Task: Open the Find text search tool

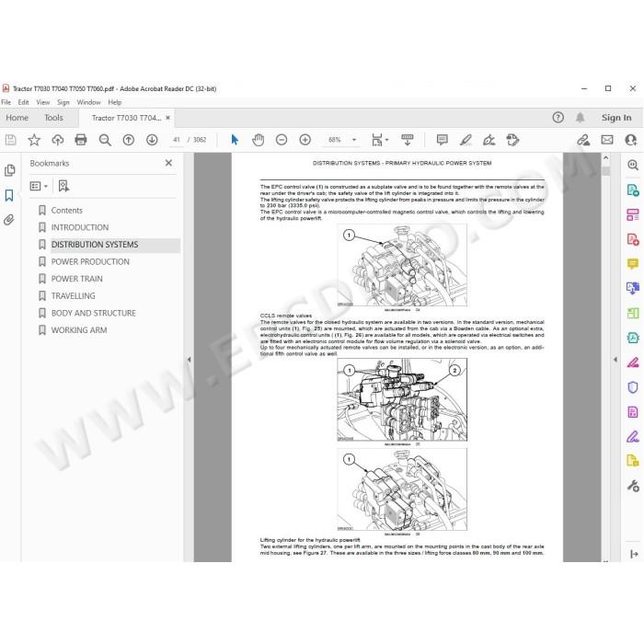Action: 105,140
